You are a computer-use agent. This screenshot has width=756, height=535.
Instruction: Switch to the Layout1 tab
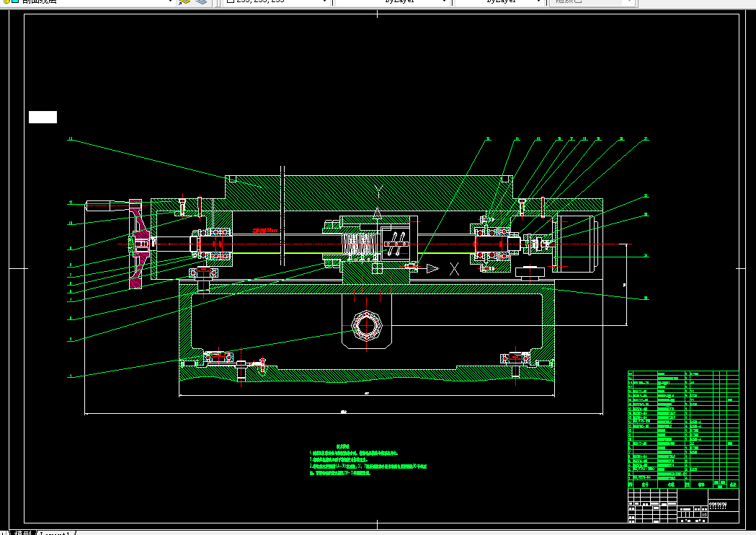[x=55, y=533]
